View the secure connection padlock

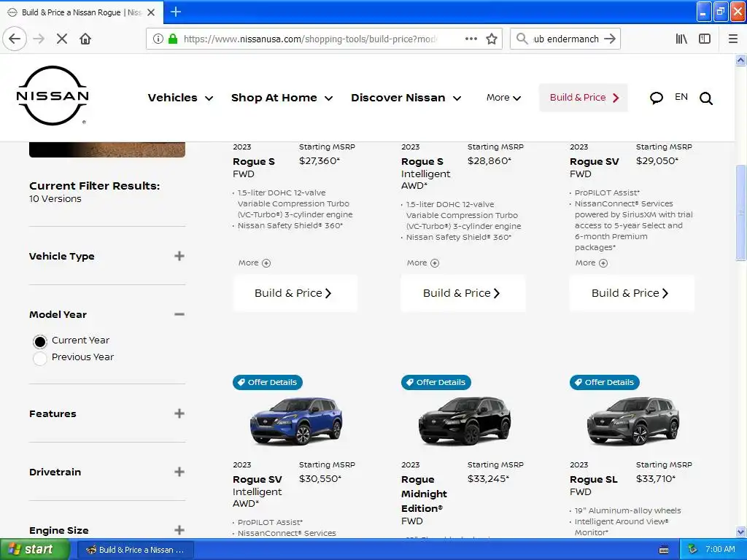(173, 39)
